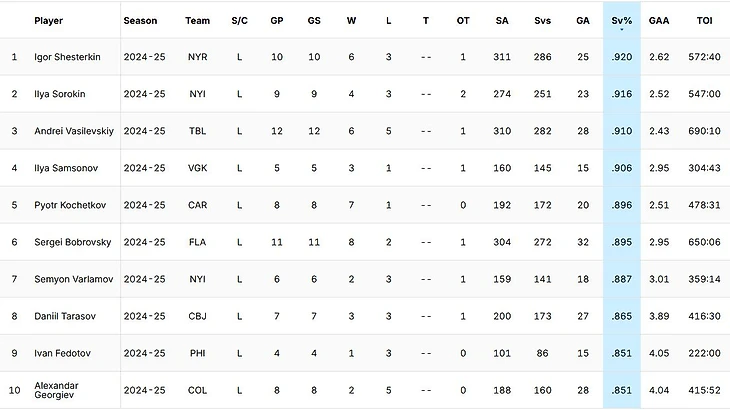Click the Team column header
This screenshot has height=410, width=730.
coord(197,20)
